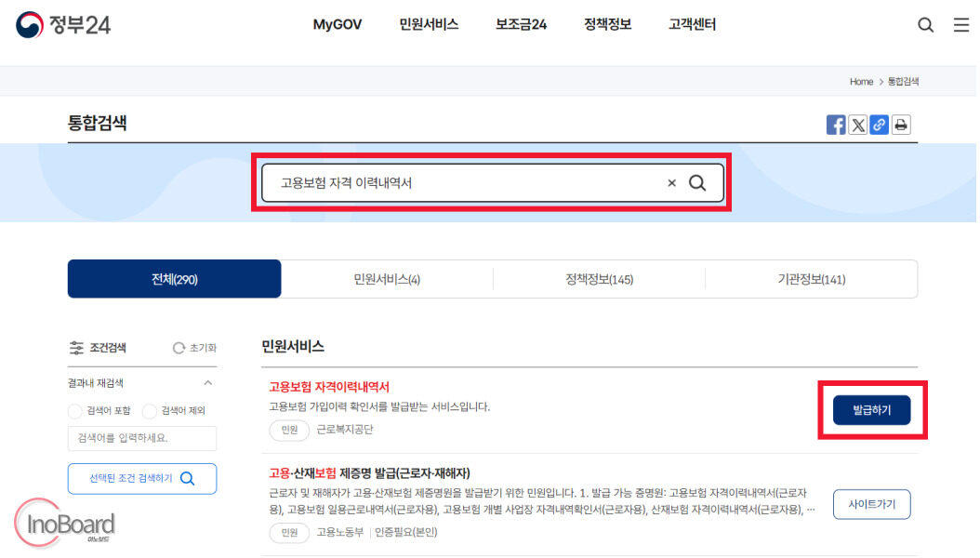The height and width of the screenshot is (558, 980).
Task: Open the header search magnifier icon
Action: pyautogui.click(x=925, y=25)
